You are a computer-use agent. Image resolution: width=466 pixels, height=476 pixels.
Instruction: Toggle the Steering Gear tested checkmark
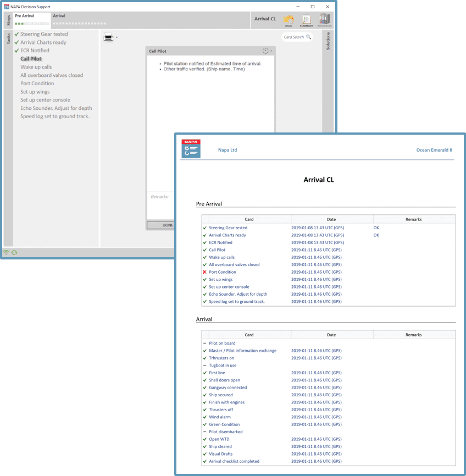click(16, 34)
